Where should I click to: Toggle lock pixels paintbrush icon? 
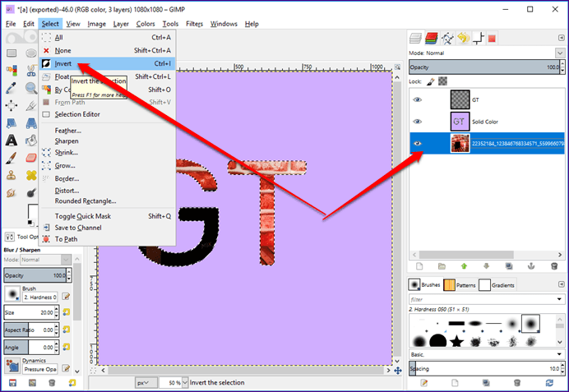point(431,81)
